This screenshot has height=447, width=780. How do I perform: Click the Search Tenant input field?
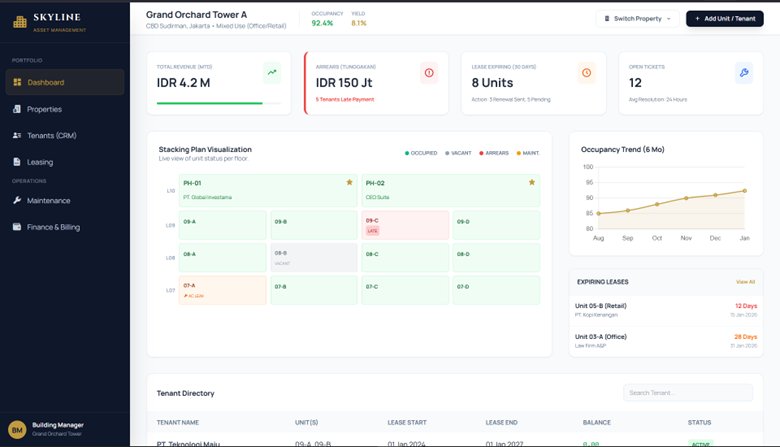pos(688,393)
